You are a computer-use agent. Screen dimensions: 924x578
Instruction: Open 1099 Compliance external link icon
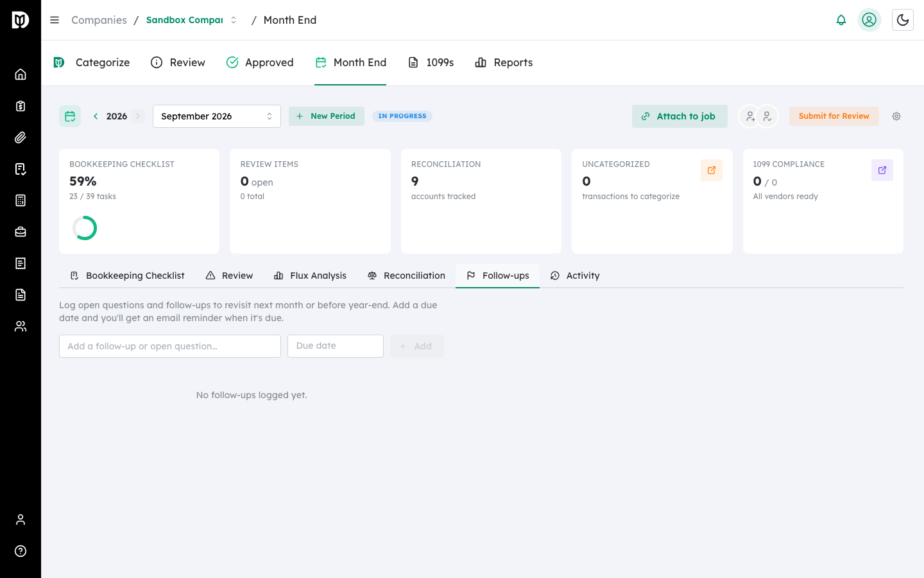pyautogui.click(x=882, y=170)
